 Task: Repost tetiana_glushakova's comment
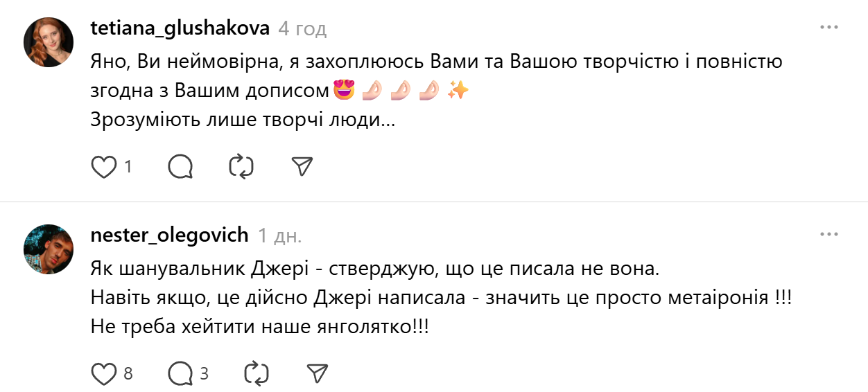(x=241, y=167)
